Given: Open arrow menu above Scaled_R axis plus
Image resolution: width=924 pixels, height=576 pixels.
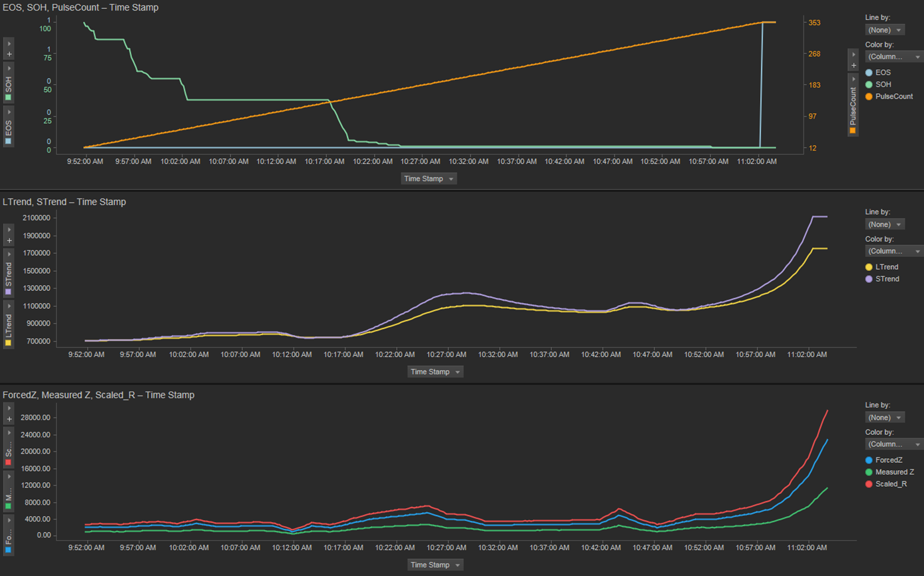Looking at the screenshot, I should pyautogui.click(x=9, y=407).
